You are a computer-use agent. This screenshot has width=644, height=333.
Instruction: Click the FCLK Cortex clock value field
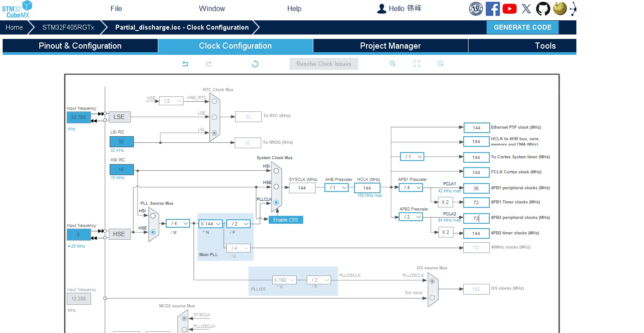pos(476,172)
